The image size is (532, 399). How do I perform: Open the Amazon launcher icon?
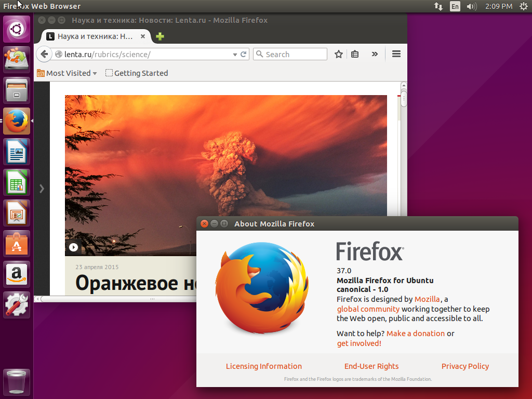pyautogui.click(x=17, y=274)
